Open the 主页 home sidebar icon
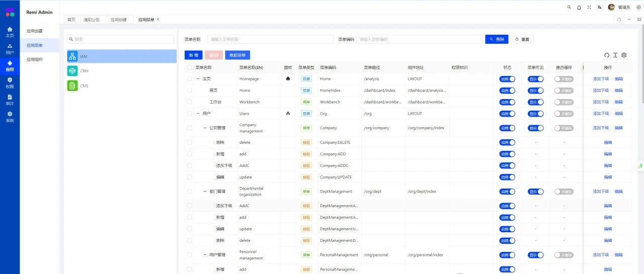 click(10, 32)
